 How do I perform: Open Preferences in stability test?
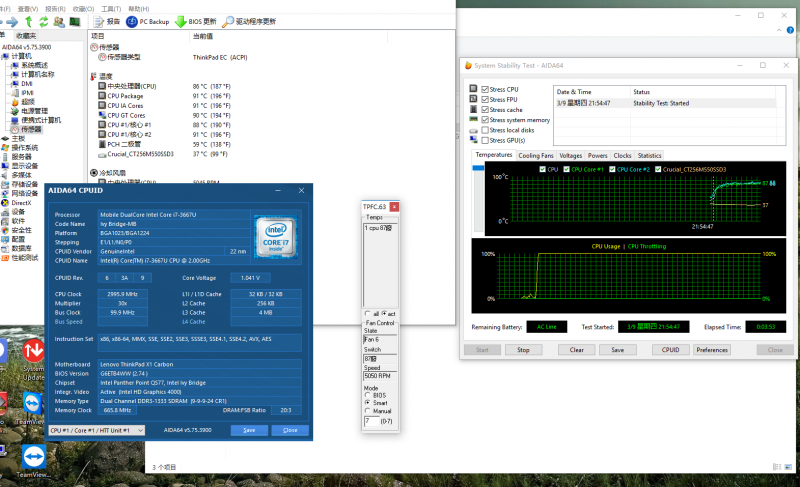pos(712,350)
